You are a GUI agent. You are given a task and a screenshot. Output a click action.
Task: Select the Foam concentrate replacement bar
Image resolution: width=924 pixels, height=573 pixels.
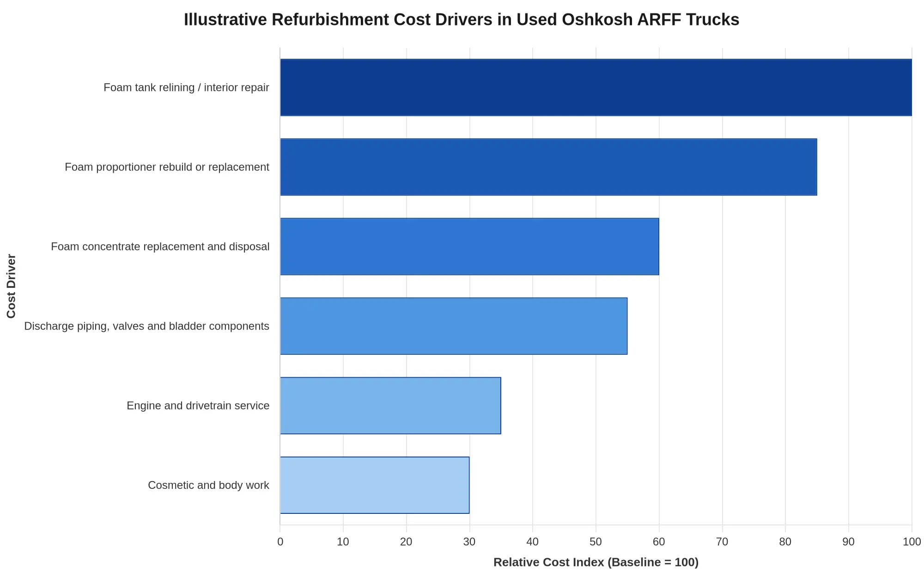469,246
